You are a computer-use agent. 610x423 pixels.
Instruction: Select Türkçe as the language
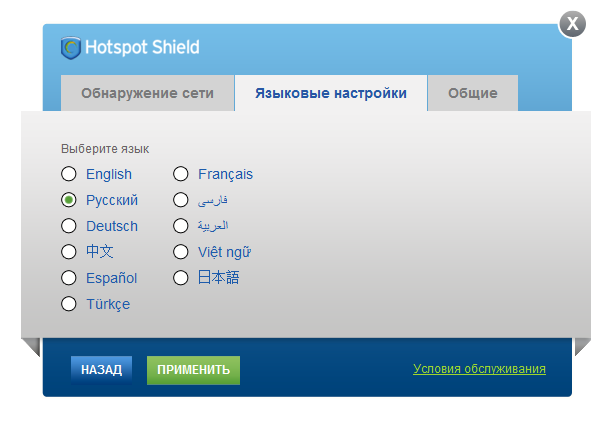69,304
